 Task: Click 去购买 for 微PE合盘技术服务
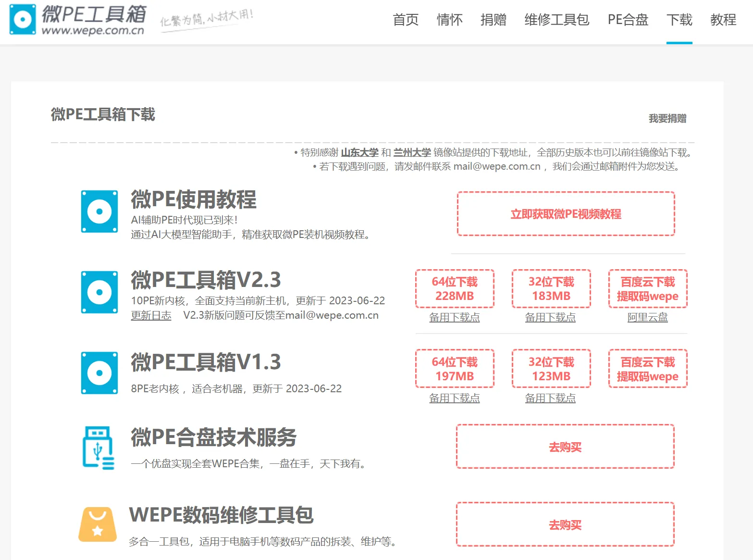click(x=565, y=447)
